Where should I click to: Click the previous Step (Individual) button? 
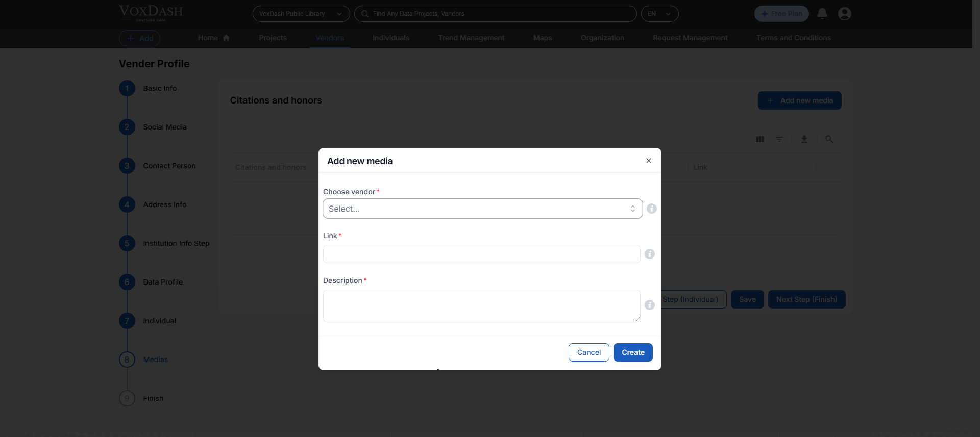click(694, 299)
